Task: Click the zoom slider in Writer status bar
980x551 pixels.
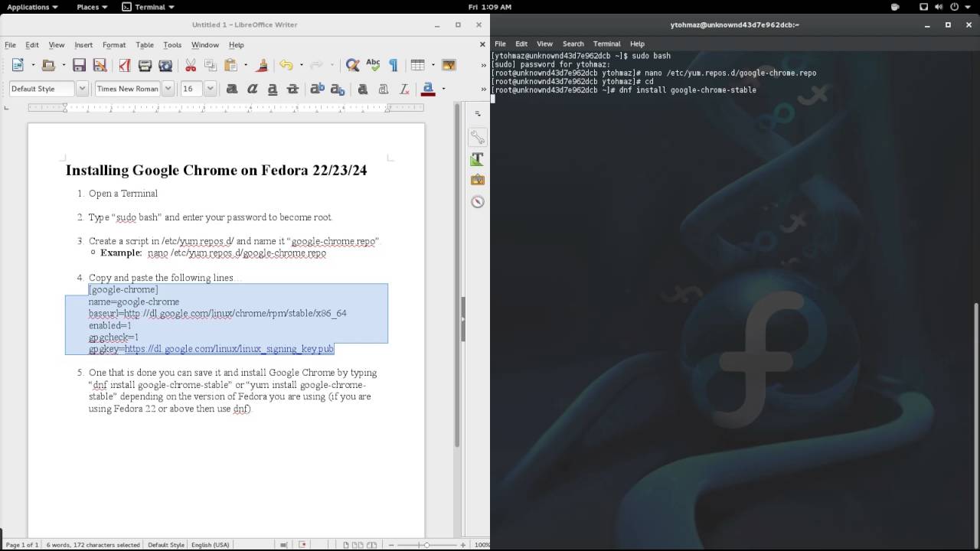Action: 427,545
